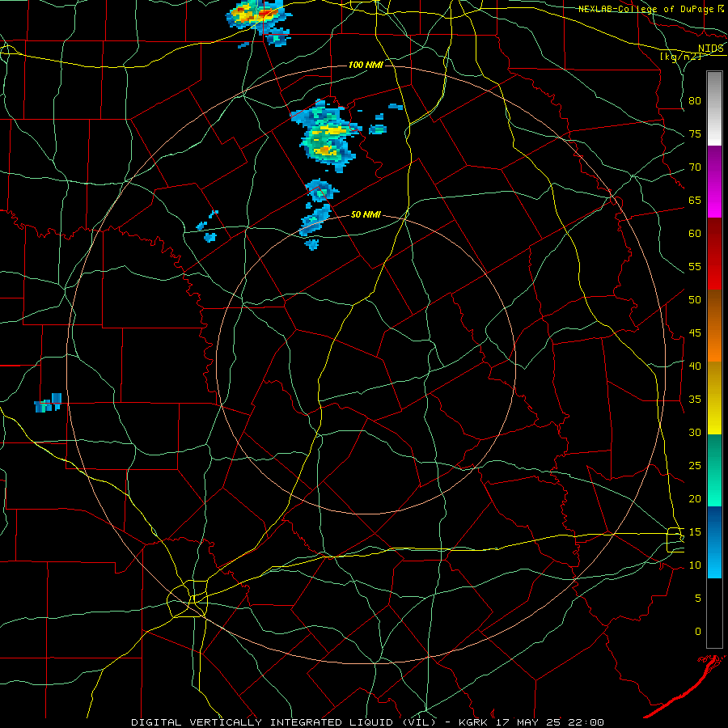Pick the green segment of the VIL color bar
The image size is (728, 728).
point(714,470)
